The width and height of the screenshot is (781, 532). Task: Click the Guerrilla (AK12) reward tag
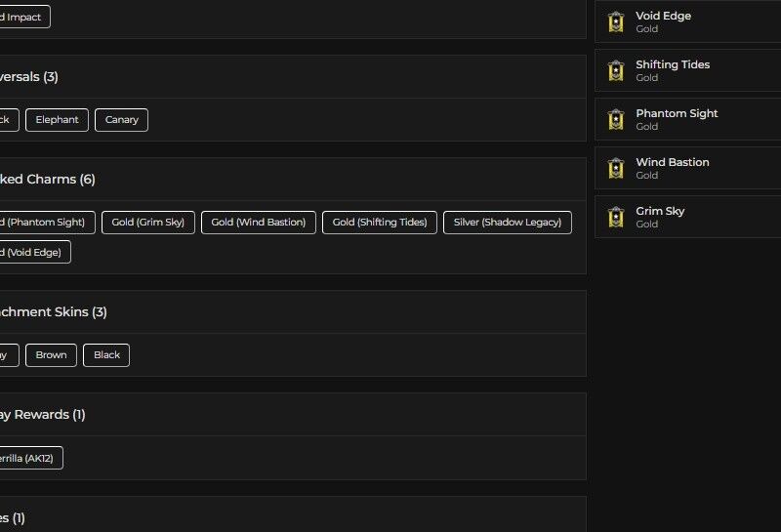point(29,458)
